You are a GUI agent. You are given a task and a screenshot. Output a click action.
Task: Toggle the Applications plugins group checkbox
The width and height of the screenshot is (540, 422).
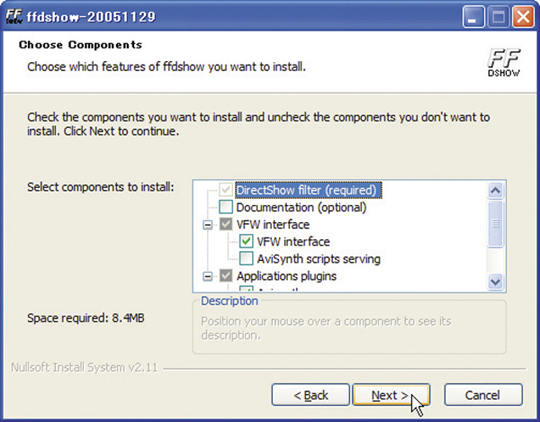(226, 276)
